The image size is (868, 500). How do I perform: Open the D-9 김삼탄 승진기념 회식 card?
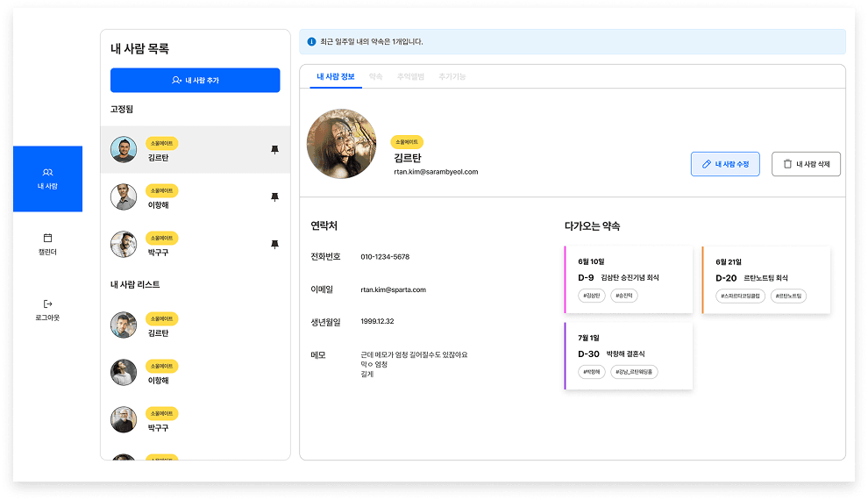coord(629,278)
